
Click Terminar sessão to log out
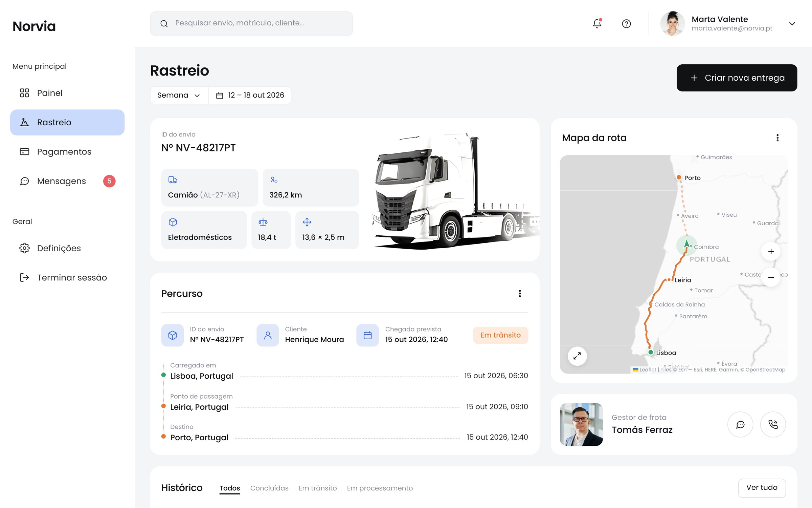pos(67,278)
